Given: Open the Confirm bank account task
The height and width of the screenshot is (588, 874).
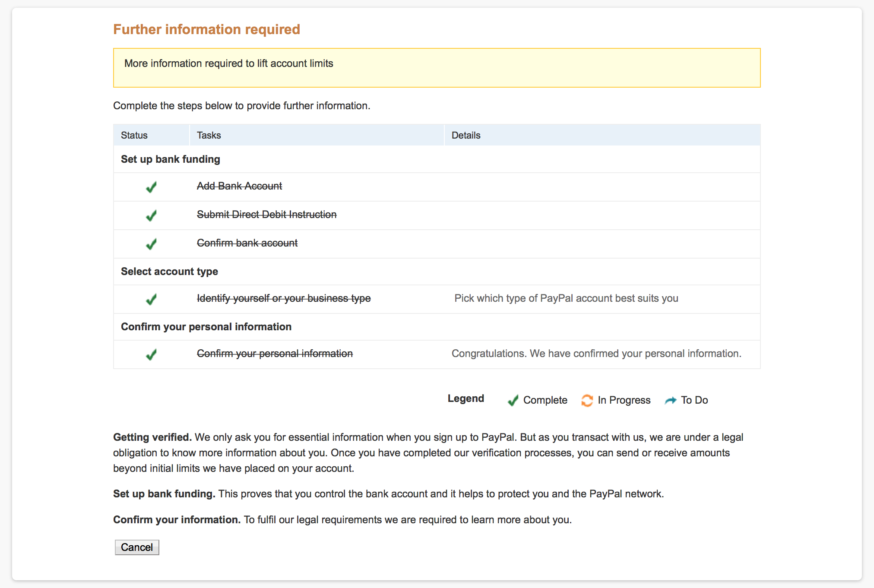Looking at the screenshot, I should (247, 243).
